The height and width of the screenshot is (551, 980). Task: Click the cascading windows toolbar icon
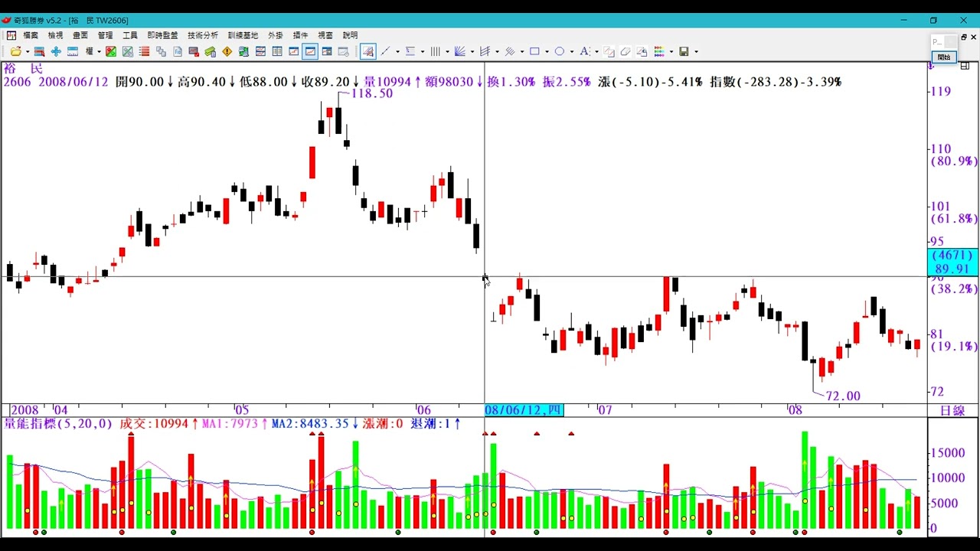point(161,51)
